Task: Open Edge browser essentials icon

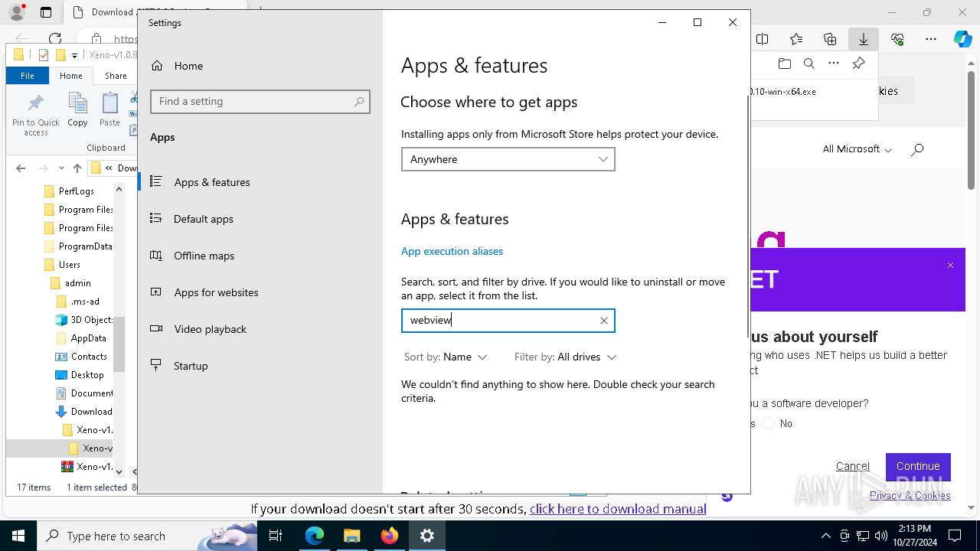Action: tap(897, 39)
